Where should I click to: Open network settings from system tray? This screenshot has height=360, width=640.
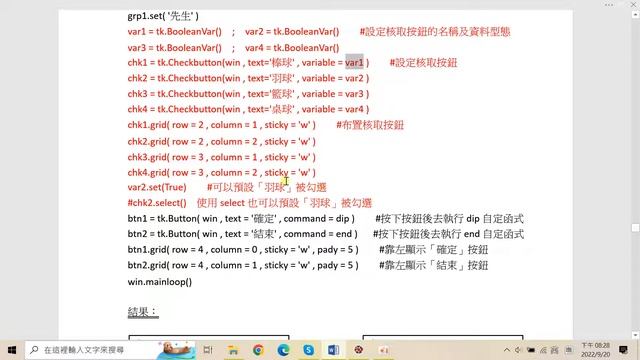pos(543,350)
